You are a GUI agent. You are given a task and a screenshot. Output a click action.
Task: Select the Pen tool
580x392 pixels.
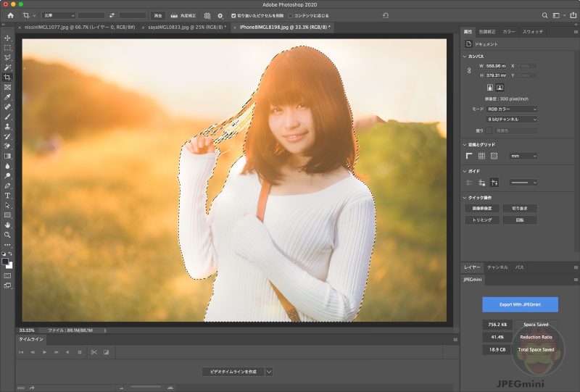tap(7, 185)
